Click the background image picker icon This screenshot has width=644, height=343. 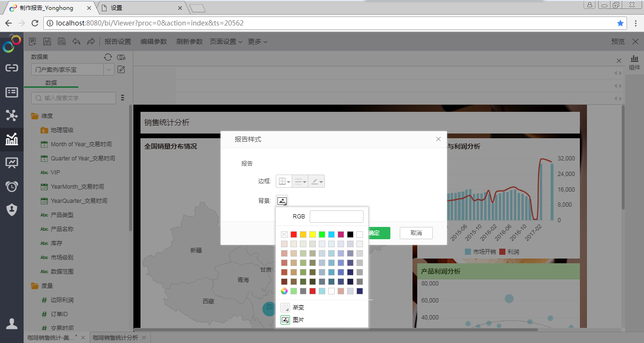pos(282,201)
